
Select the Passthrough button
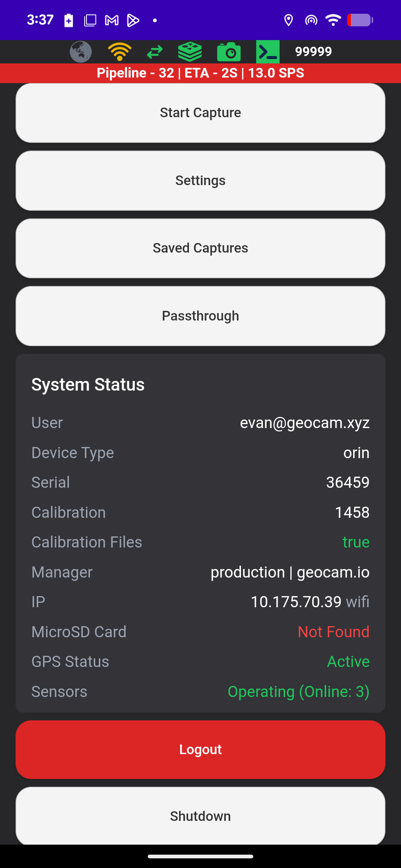[200, 316]
